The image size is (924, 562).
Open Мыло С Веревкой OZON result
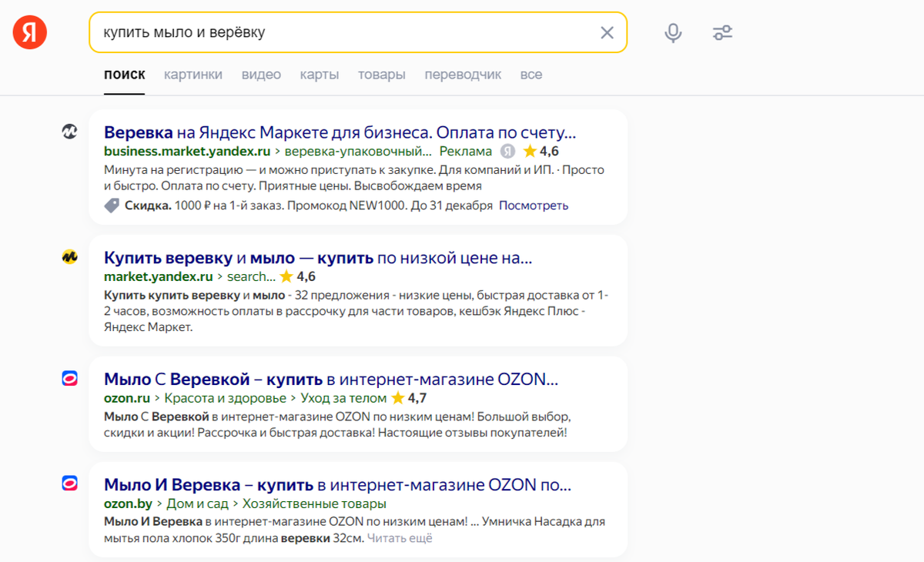click(x=331, y=380)
